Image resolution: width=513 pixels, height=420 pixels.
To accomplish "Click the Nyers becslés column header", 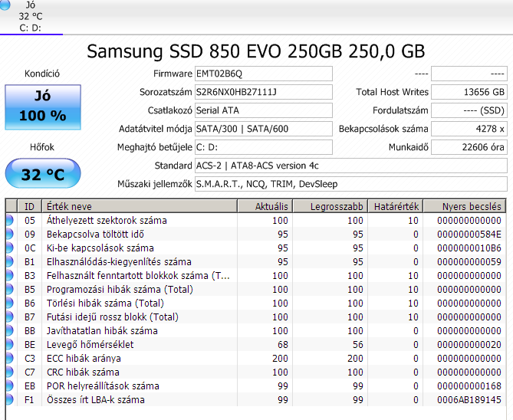I will 465,206.
